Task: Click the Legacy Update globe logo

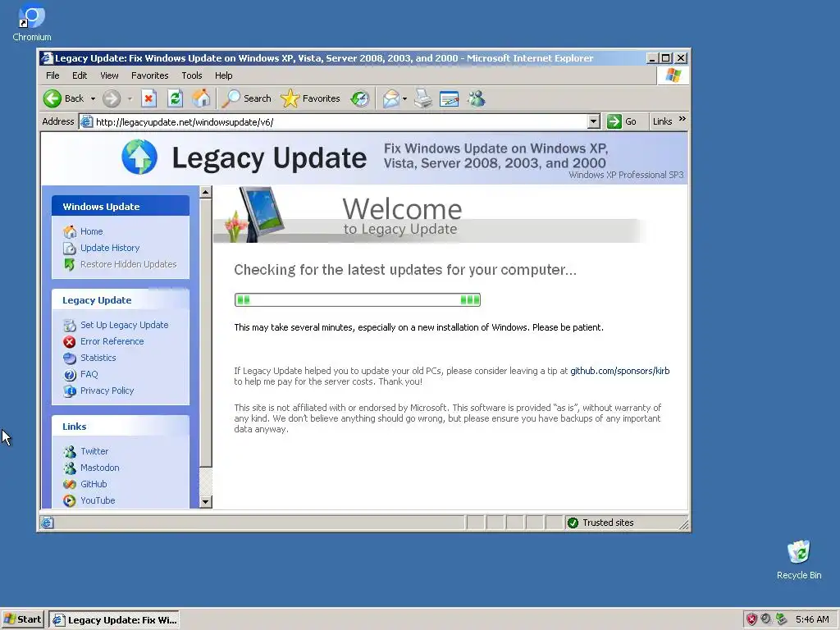Action: click(139, 157)
